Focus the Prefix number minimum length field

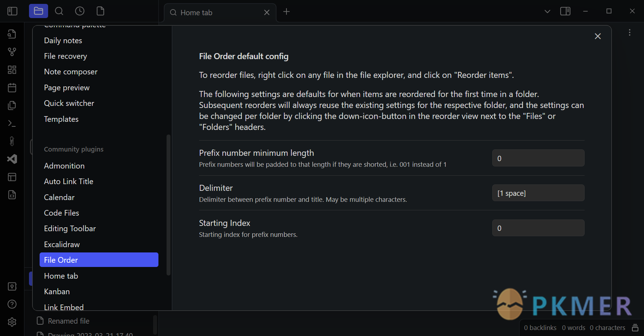(x=538, y=158)
